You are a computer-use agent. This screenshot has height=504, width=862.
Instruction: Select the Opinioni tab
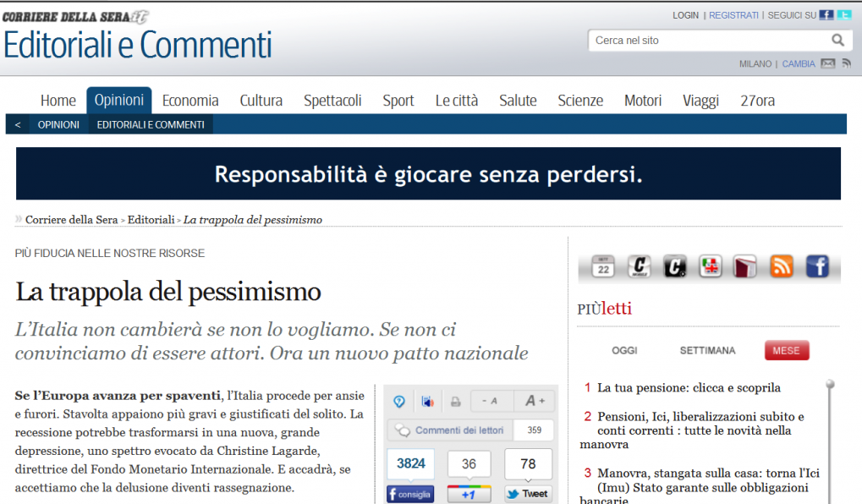click(x=118, y=100)
